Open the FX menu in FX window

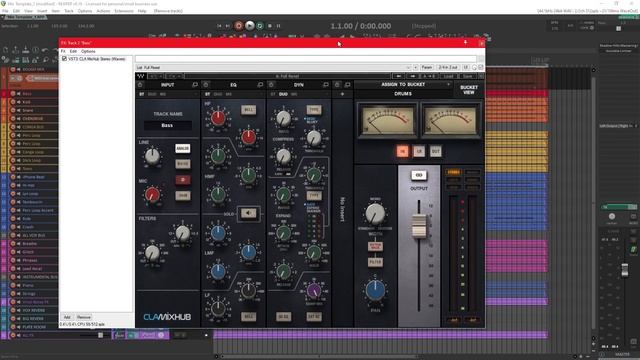(x=63, y=51)
